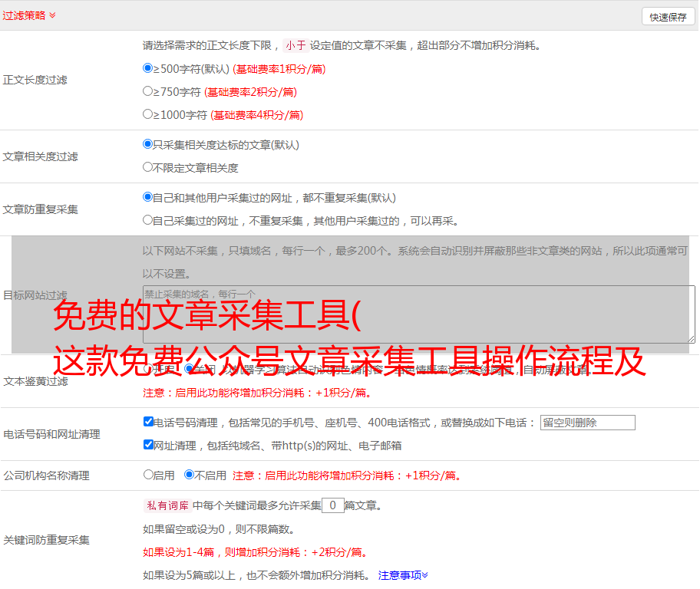Click the 文本鉴黄过滤 label
This screenshot has height=589, width=700.
click(x=36, y=381)
